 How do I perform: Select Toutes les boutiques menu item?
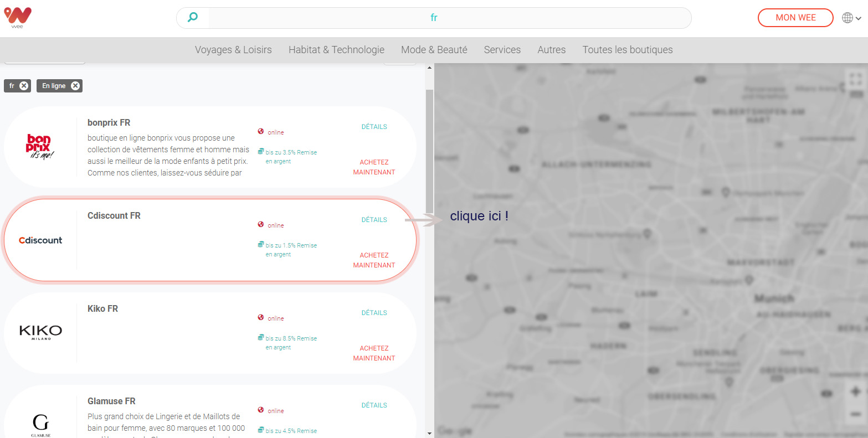(627, 50)
